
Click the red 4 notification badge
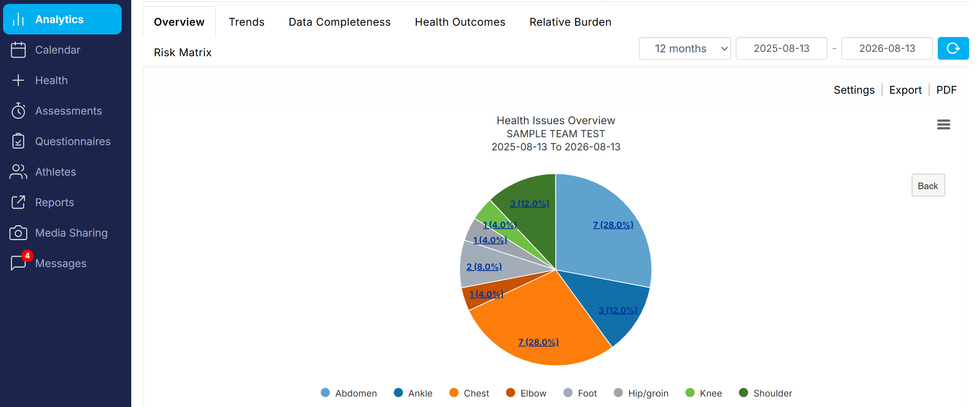click(27, 256)
